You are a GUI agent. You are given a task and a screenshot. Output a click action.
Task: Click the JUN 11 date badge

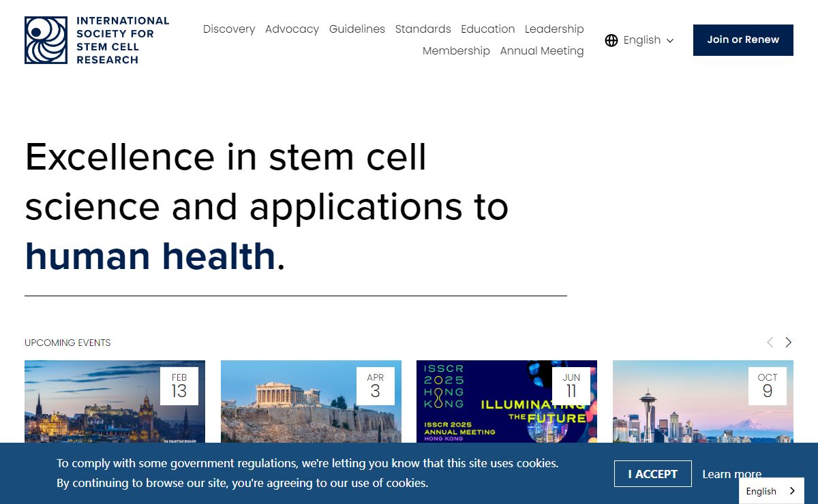571,386
